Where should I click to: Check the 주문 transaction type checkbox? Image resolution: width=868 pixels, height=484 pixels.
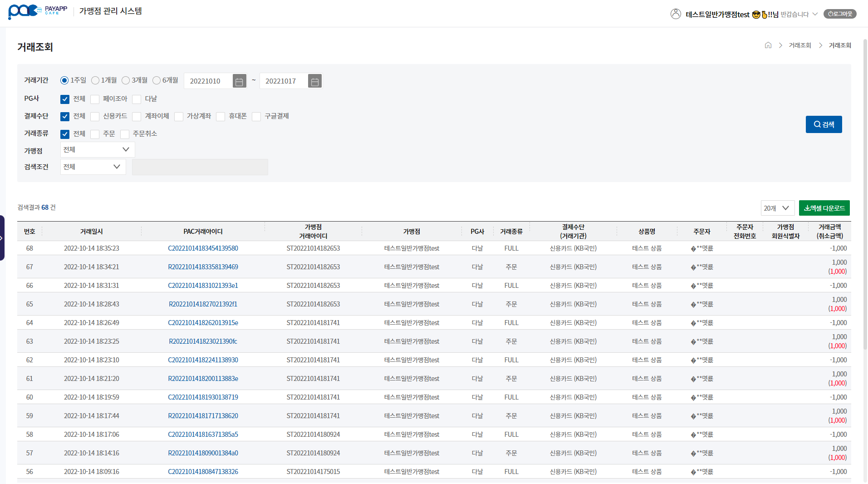95,134
